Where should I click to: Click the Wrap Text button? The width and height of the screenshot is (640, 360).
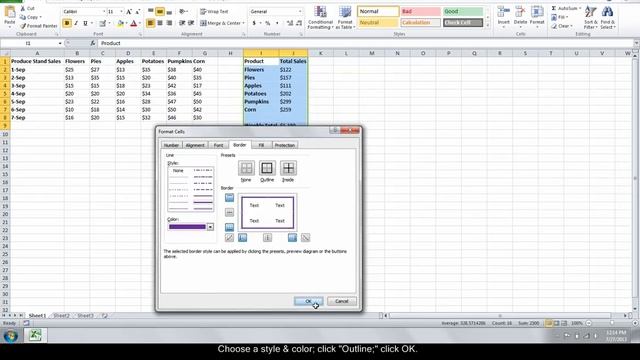(x=214, y=12)
